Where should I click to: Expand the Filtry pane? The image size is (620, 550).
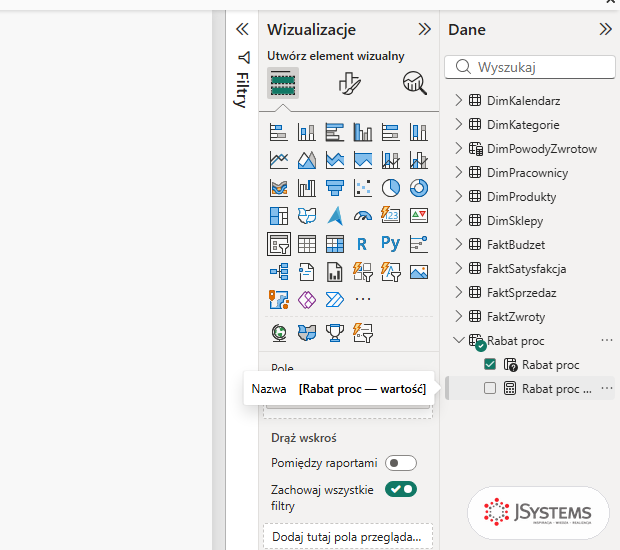click(242, 29)
